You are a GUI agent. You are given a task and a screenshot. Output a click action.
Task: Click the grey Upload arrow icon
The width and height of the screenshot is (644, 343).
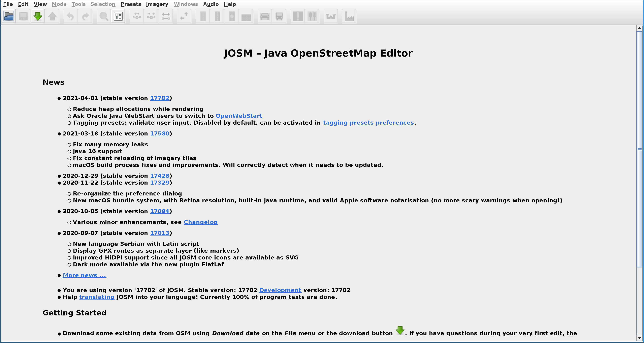click(52, 16)
